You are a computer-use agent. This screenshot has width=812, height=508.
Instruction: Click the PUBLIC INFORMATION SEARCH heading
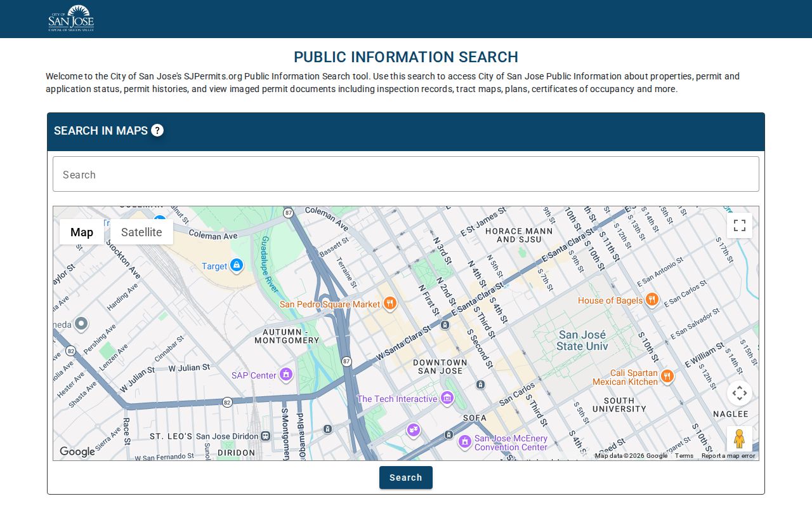[x=406, y=57]
